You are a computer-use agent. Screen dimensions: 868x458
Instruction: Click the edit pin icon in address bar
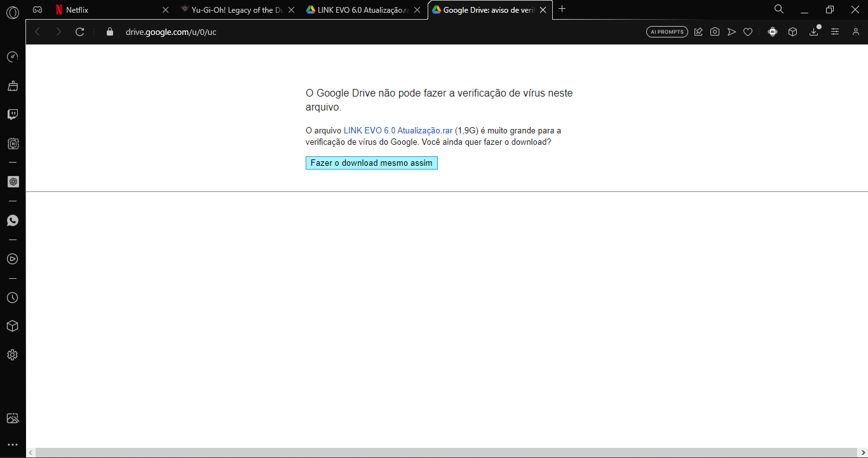click(698, 32)
